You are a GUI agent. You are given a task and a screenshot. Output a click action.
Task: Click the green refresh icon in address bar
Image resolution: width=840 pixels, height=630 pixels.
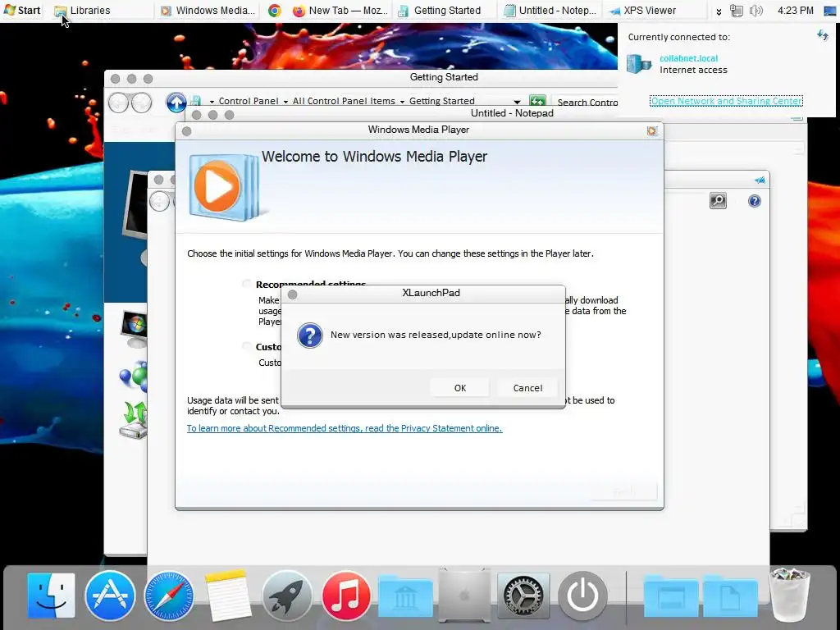(537, 101)
